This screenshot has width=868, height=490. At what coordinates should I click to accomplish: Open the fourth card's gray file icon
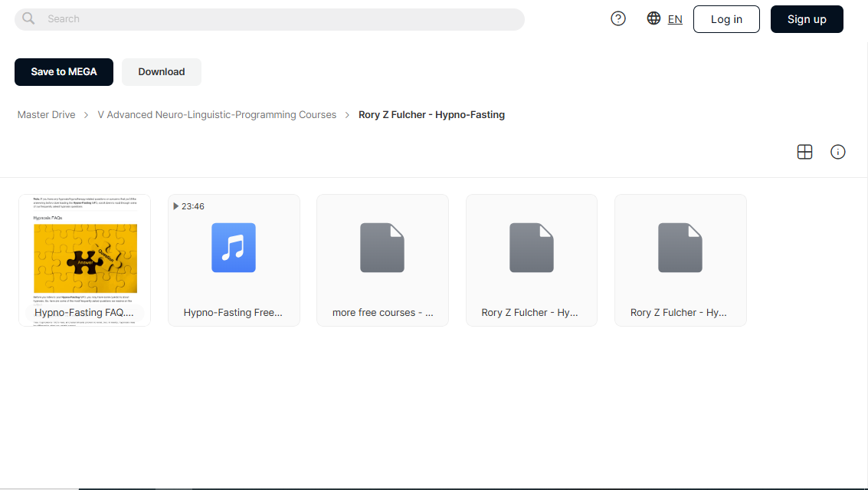click(532, 248)
